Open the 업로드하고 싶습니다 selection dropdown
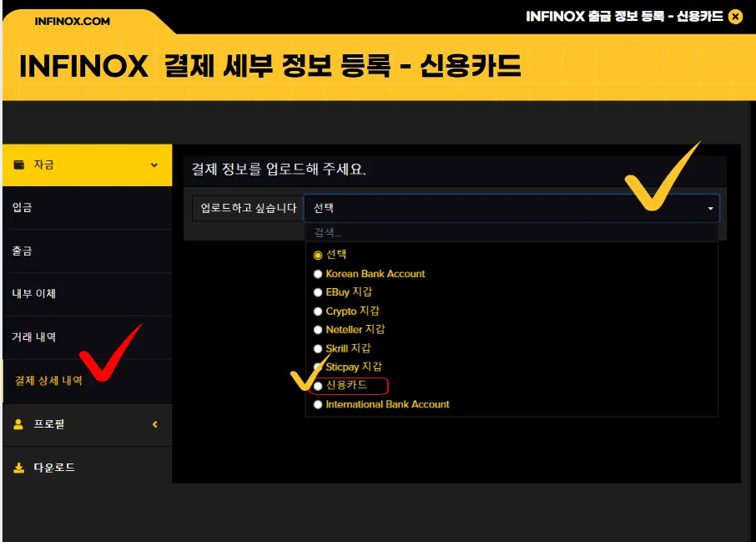This screenshot has width=756, height=542. coord(512,208)
